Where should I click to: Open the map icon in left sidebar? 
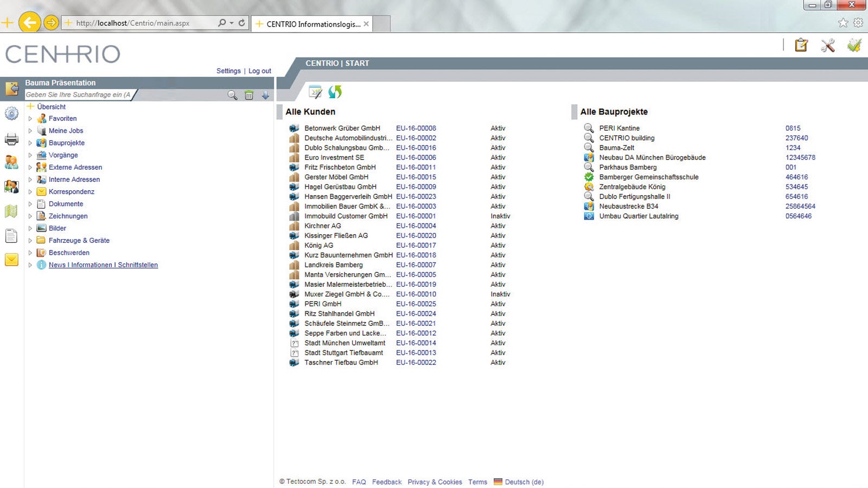(11, 211)
